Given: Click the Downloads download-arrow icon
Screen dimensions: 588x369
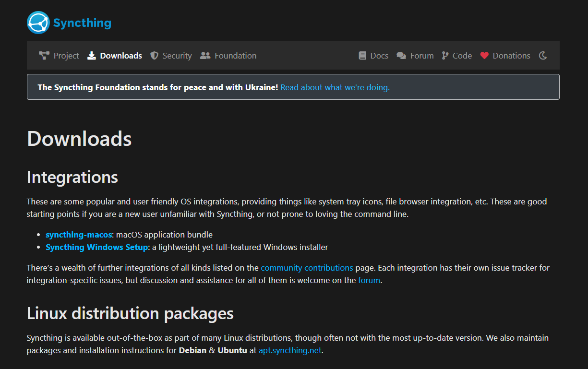Looking at the screenshot, I should pyautogui.click(x=91, y=55).
